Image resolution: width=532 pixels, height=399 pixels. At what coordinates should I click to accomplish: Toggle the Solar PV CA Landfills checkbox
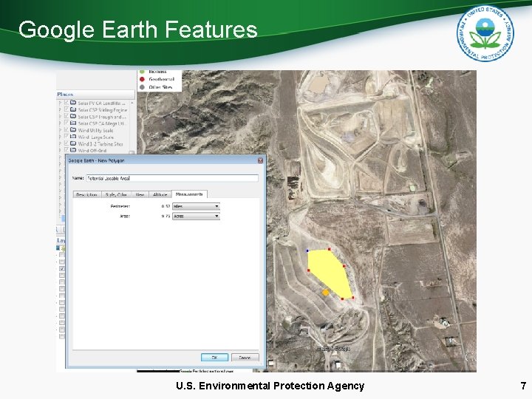point(66,103)
